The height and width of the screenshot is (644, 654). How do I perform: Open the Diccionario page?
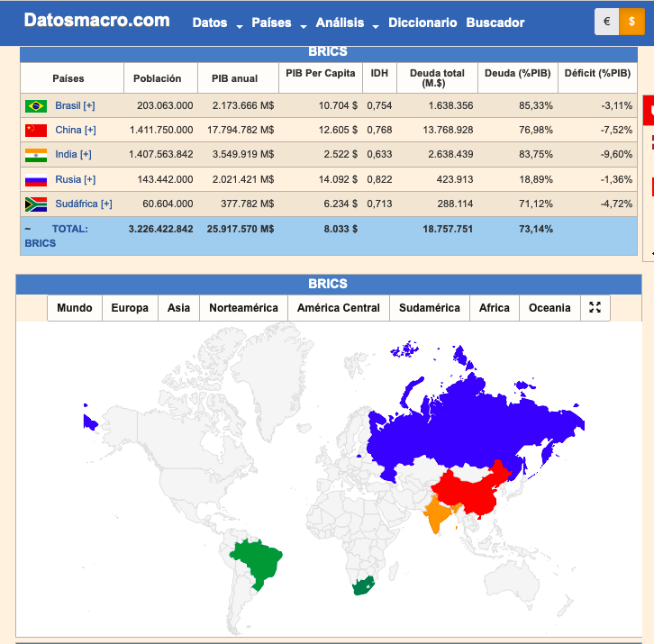coord(422,23)
